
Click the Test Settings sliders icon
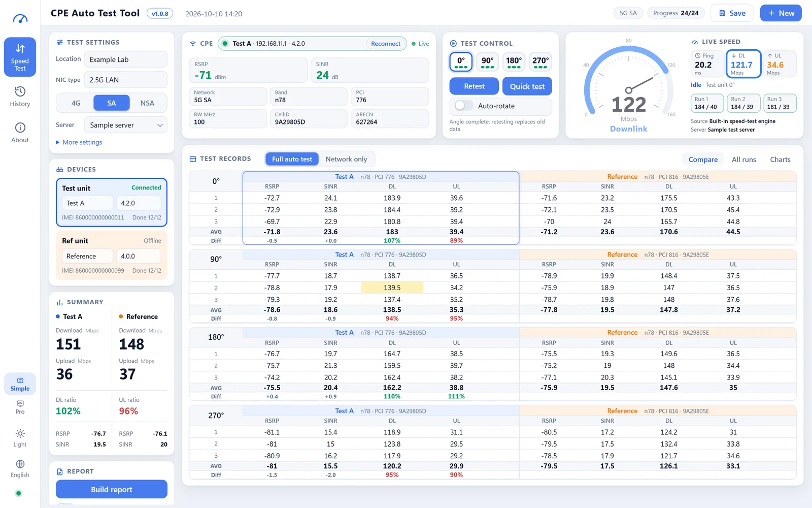pos(60,42)
